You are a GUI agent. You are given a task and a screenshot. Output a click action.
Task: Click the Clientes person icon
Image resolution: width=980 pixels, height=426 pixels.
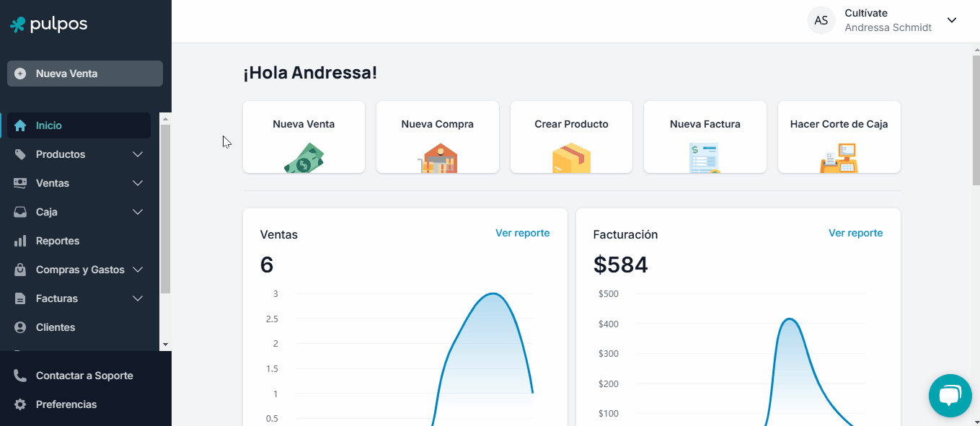pos(20,327)
